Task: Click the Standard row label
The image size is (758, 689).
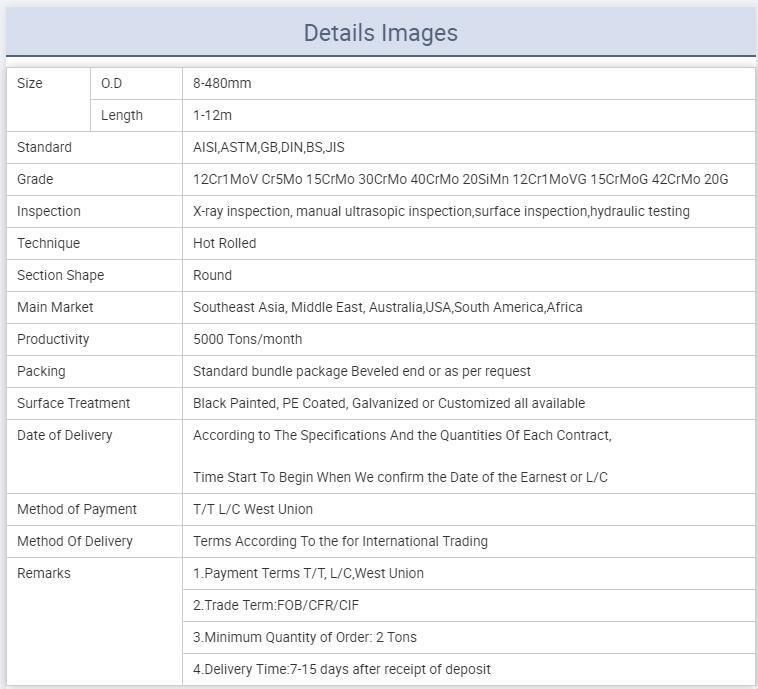Action: point(44,147)
